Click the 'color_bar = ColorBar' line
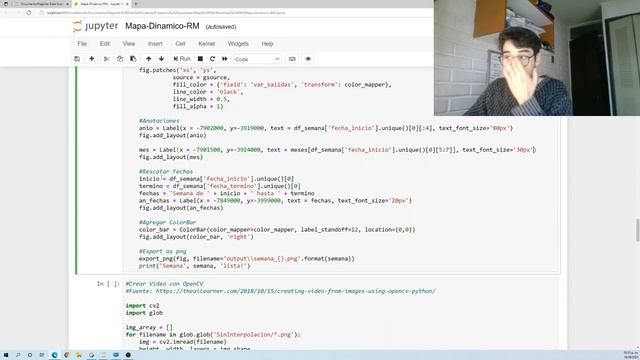The image size is (640, 360). click(277, 230)
